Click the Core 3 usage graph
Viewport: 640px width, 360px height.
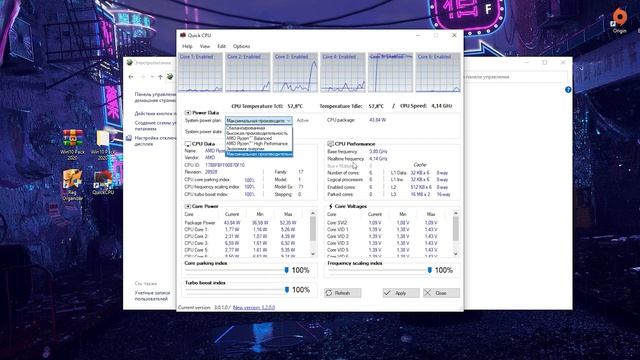pyautogui.click(x=295, y=72)
